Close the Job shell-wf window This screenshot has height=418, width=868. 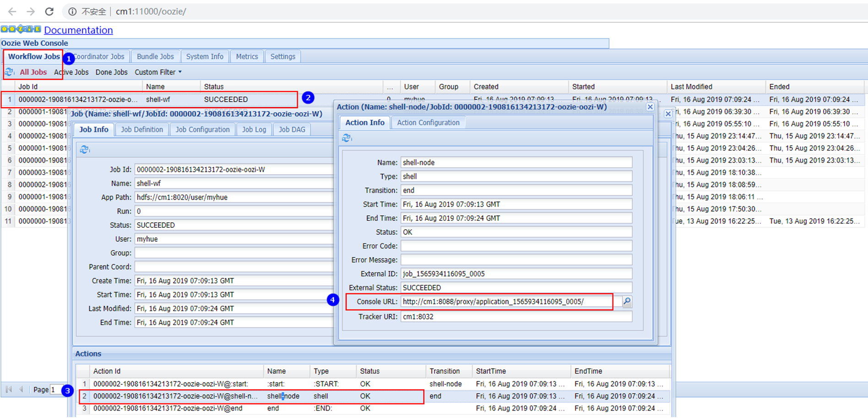(668, 114)
